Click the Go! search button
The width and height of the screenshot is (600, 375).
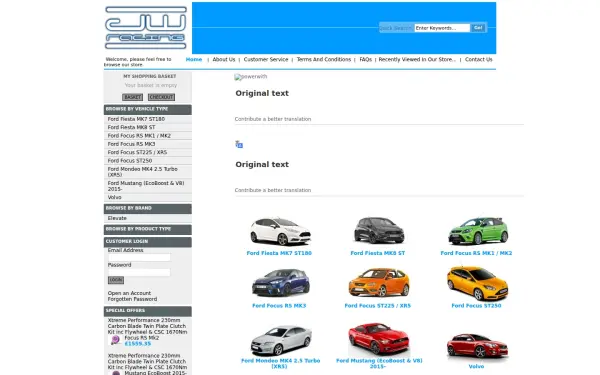tap(478, 28)
